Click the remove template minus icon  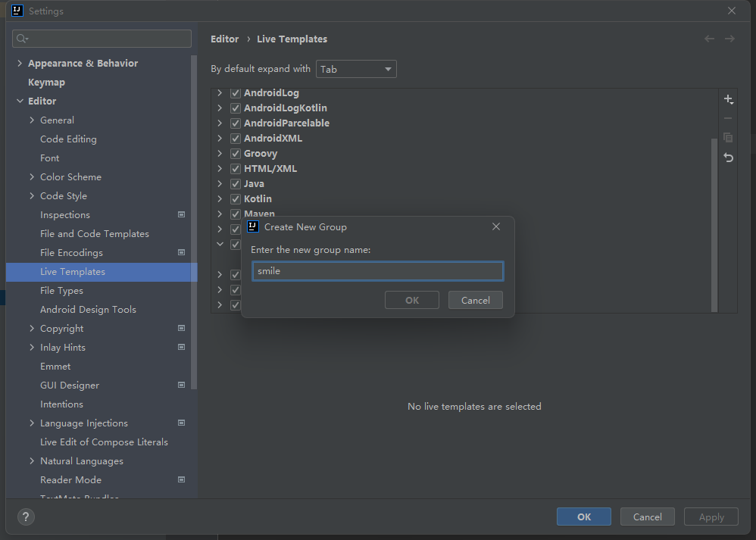point(728,118)
